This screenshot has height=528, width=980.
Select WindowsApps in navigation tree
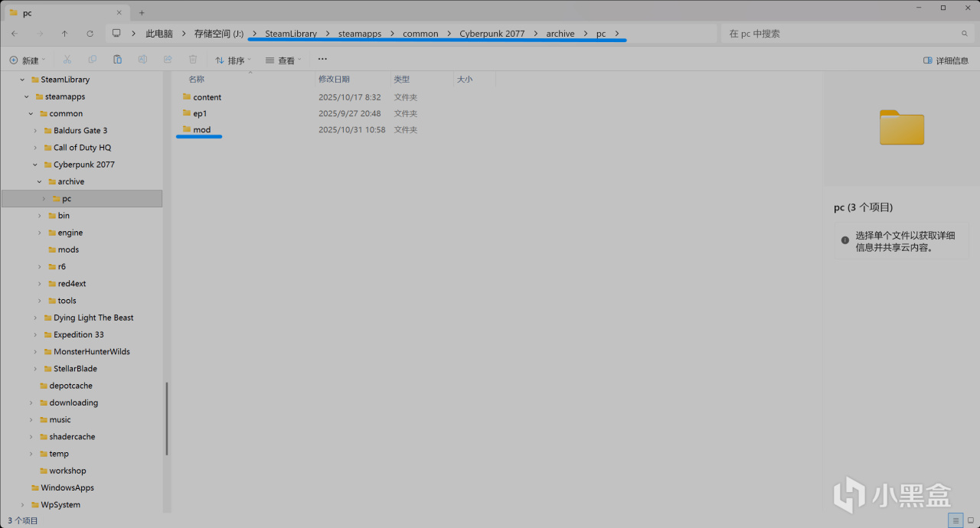(x=67, y=487)
